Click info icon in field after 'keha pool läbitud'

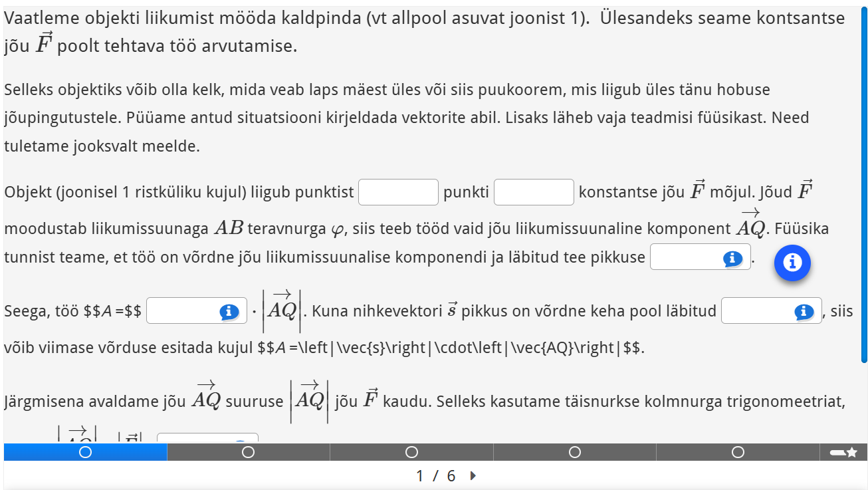coord(804,312)
